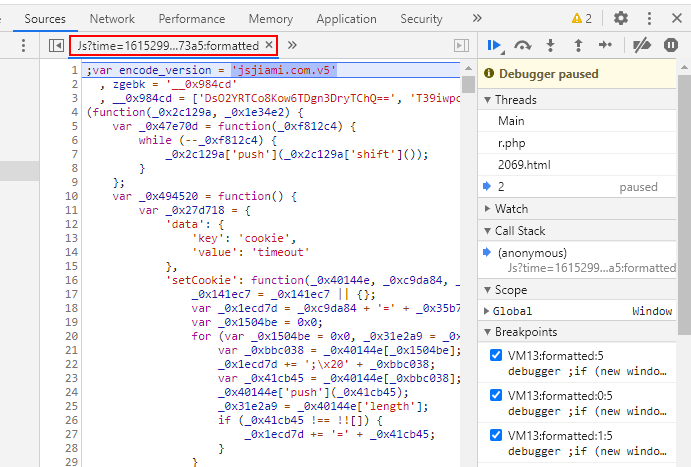
Task: Open DevTools settings gear
Action: (x=621, y=18)
